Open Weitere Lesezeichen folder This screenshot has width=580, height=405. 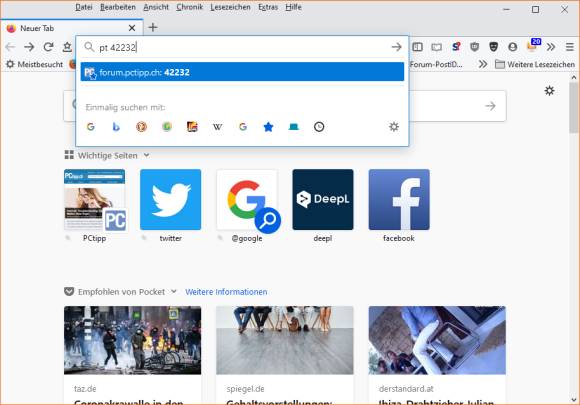[x=535, y=64]
